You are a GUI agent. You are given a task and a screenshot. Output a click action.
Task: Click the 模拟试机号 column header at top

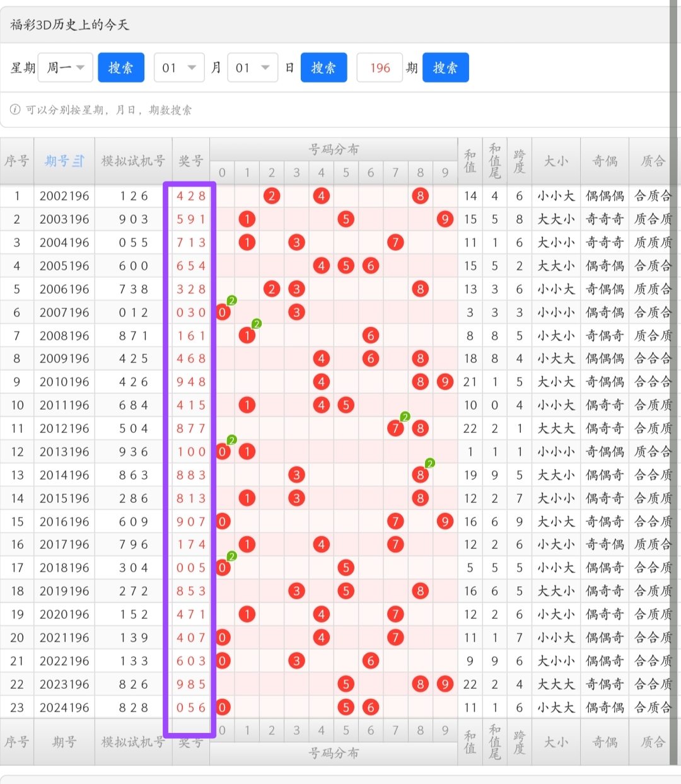(133, 161)
